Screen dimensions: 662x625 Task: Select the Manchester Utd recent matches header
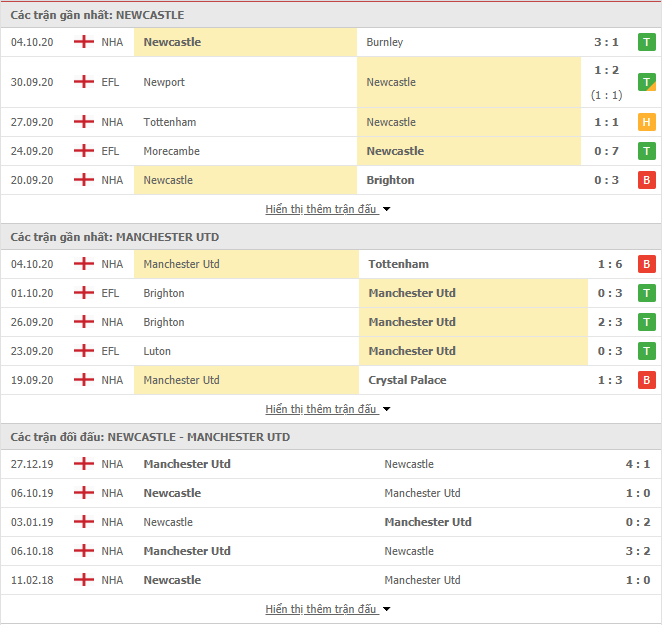pos(115,237)
